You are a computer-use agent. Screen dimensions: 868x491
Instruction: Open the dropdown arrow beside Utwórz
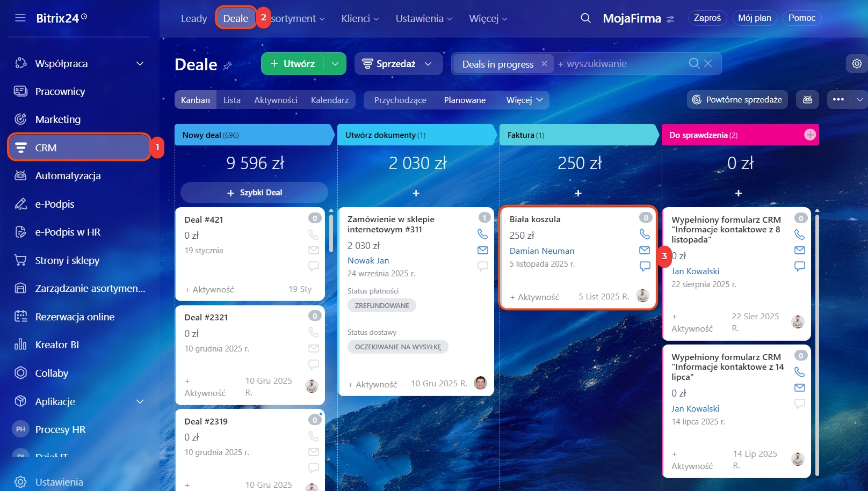click(335, 64)
